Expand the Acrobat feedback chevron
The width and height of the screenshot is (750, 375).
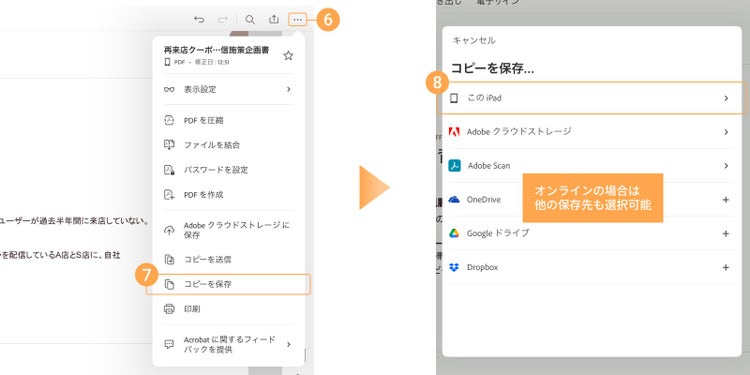[288, 344]
